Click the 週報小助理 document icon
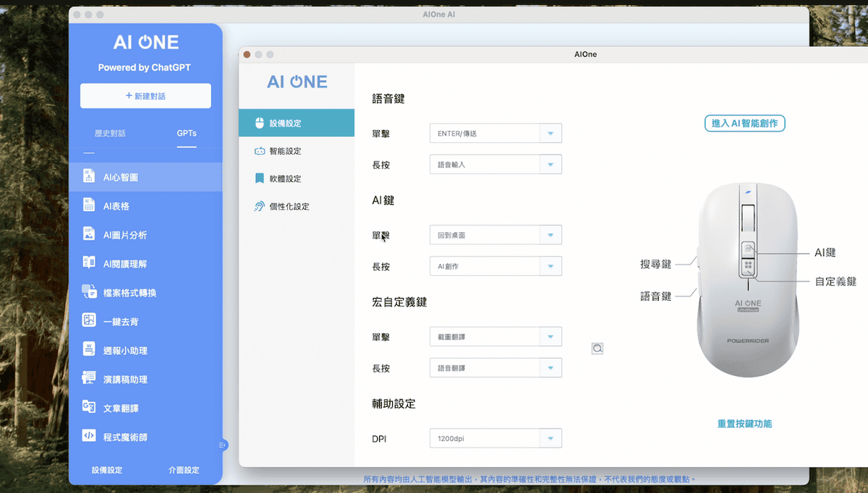This screenshot has height=493, width=868. point(88,350)
